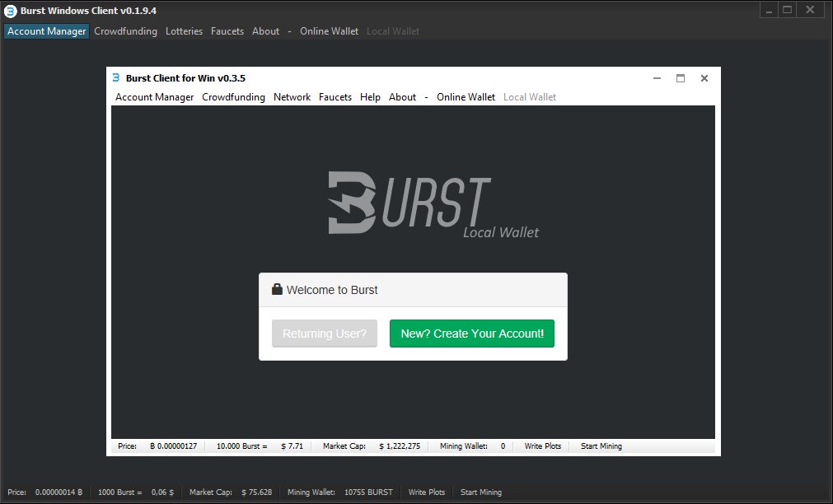833x504 pixels.
Task: Open Account Manager in the Burst Client for Win window
Action: [x=155, y=97]
